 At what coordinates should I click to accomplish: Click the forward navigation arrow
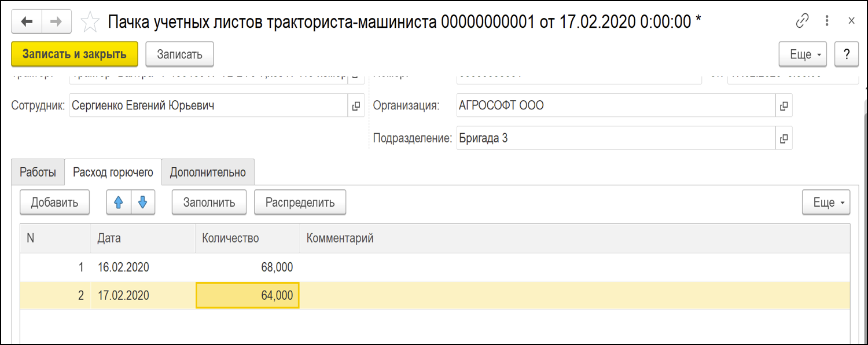pyautogui.click(x=56, y=22)
